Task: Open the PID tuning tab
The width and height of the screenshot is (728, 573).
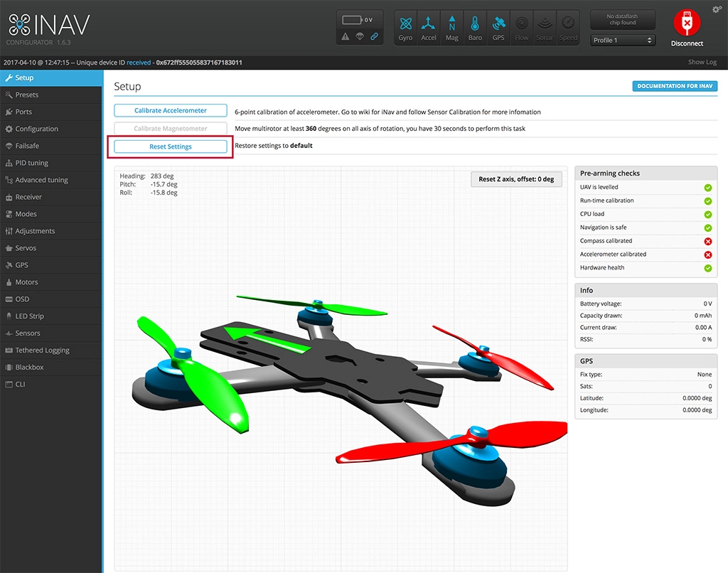Action: (x=32, y=163)
